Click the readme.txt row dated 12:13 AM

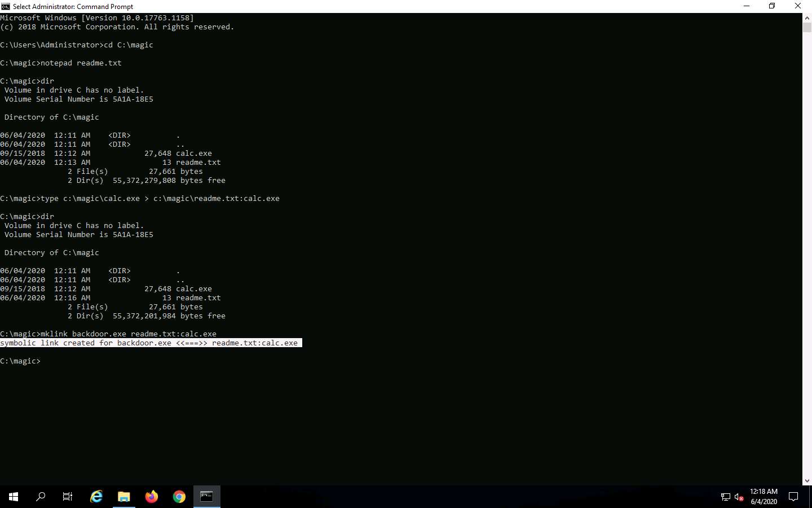pyautogui.click(x=111, y=163)
